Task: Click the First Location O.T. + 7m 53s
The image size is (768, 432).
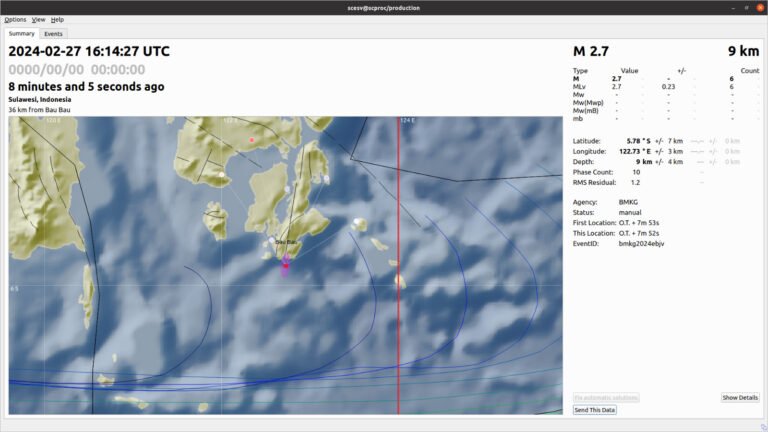Action: 639,223
